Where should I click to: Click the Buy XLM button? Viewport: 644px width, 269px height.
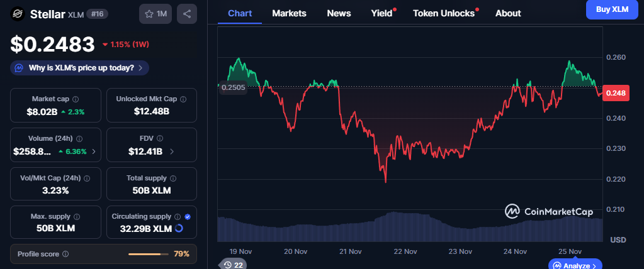[611, 9]
